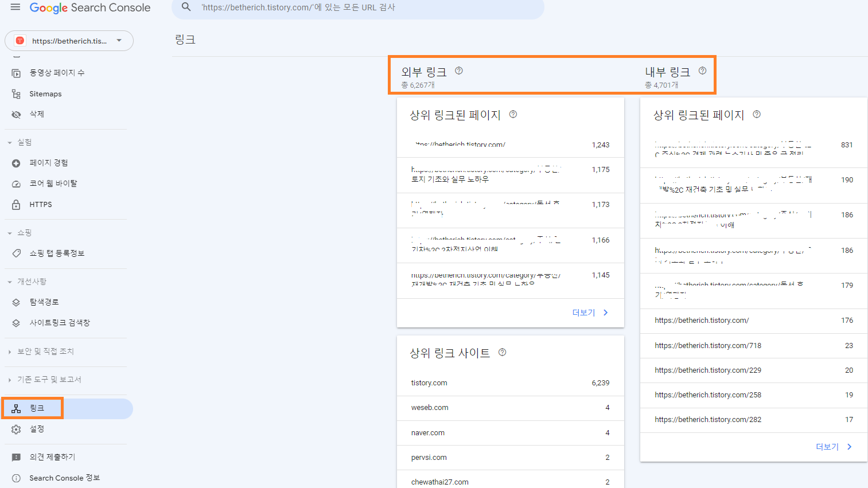Image resolution: width=868 pixels, height=488 pixels.
Task: Click help icon for external 상위 링크된 페이지
Action: 513,114
